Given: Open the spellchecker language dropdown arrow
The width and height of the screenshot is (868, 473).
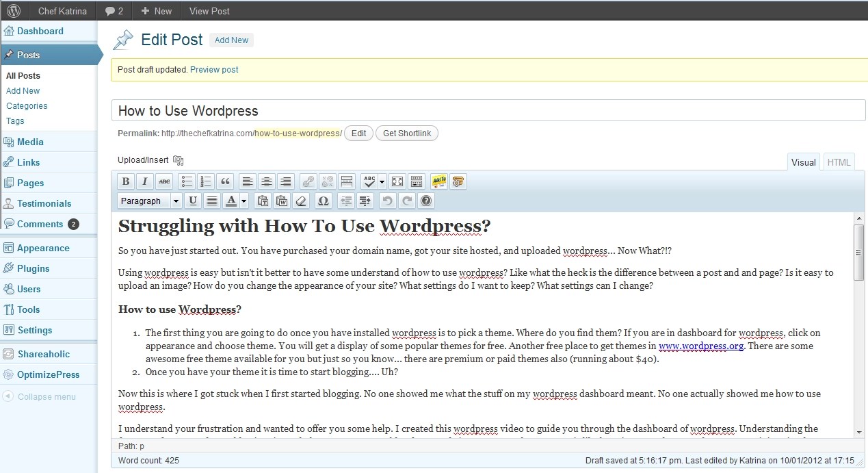Looking at the screenshot, I should 382,181.
